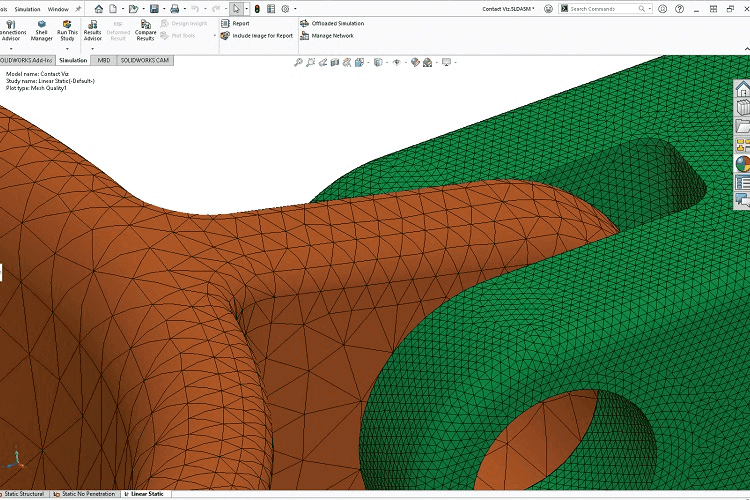The width and height of the screenshot is (750, 500).
Task: Click Run This Study
Action: (x=67, y=31)
